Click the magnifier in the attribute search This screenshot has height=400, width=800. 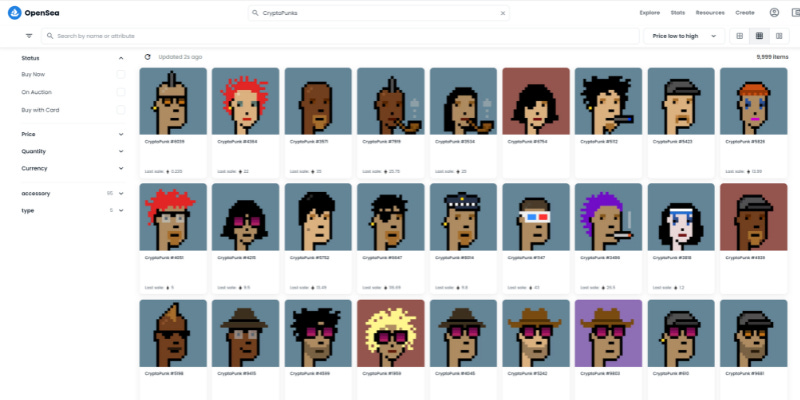click(x=50, y=36)
